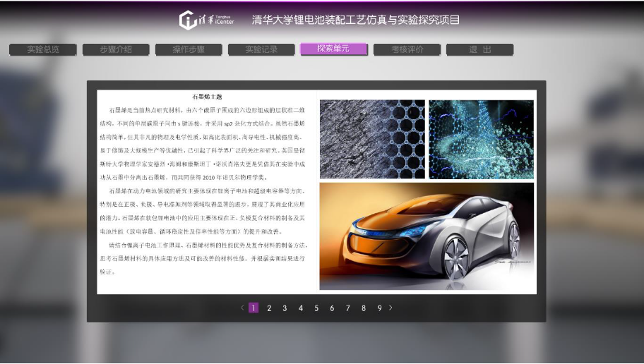This screenshot has width=644, height=364.
Task: Jump to page 3
Action: (x=285, y=308)
